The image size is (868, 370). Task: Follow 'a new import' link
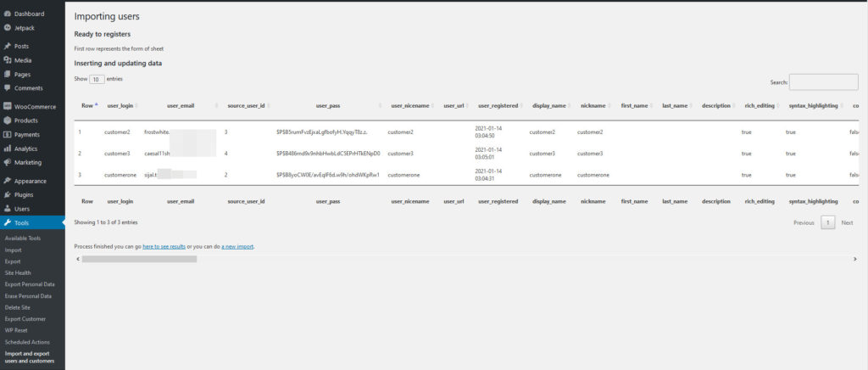pos(237,246)
